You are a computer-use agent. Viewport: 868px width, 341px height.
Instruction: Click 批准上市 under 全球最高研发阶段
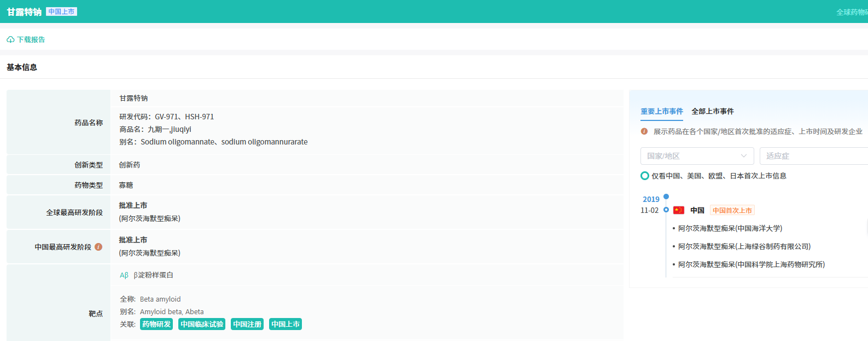click(133, 205)
